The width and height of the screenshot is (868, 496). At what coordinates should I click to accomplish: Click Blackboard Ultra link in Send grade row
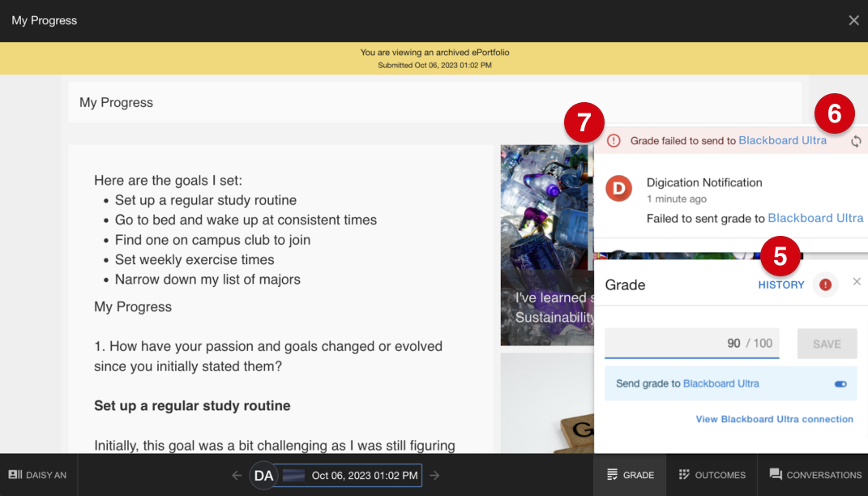[x=720, y=383]
